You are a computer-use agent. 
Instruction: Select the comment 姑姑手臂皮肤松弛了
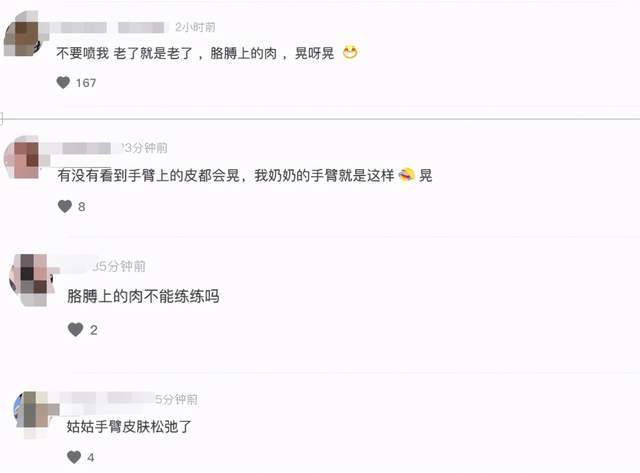[x=129, y=427]
